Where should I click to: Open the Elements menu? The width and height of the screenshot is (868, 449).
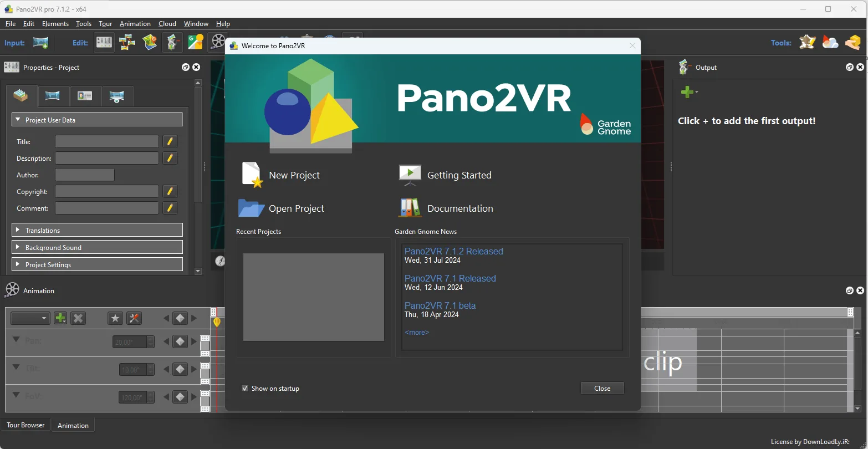tap(55, 24)
